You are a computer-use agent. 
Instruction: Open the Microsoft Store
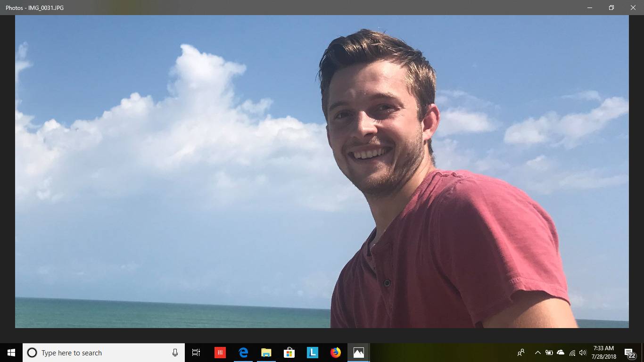tap(289, 352)
